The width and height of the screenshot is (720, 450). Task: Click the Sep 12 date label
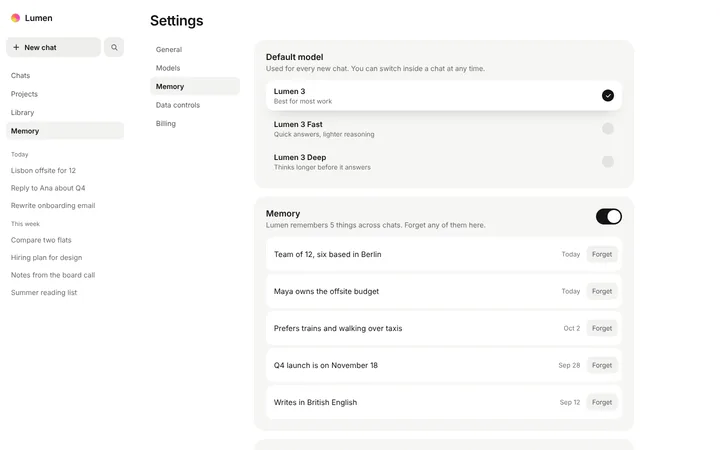569,402
